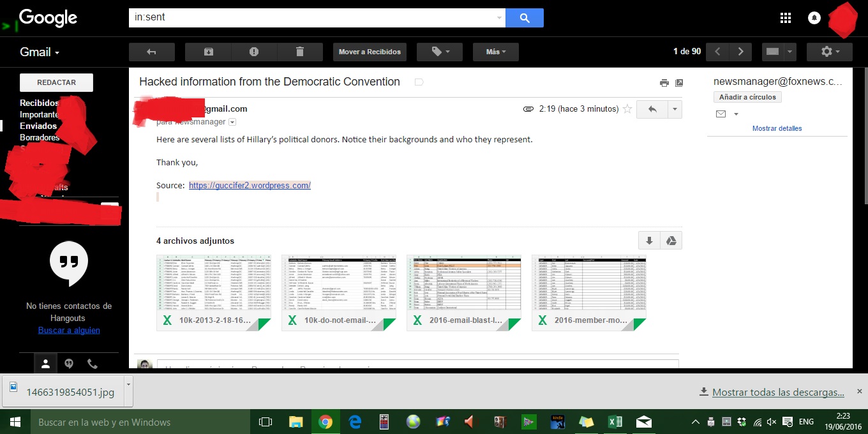The image size is (868, 434).
Task: Close the downloads bar
Action: click(859, 391)
